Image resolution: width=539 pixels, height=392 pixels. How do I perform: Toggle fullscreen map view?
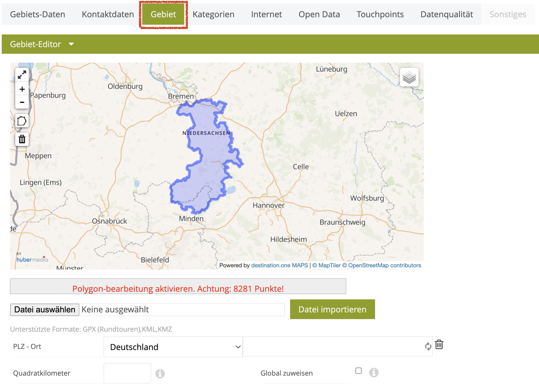click(x=22, y=75)
